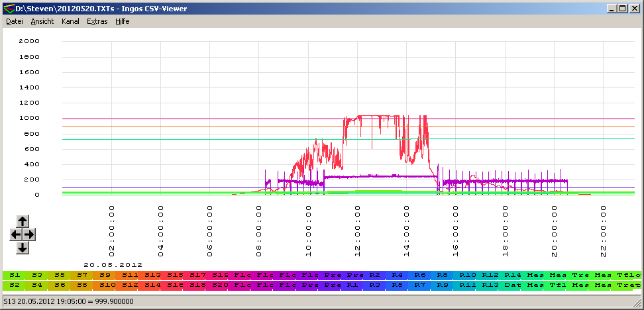Open the Hilfe menu
Screen dimensions: 644x310
pos(123,21)
